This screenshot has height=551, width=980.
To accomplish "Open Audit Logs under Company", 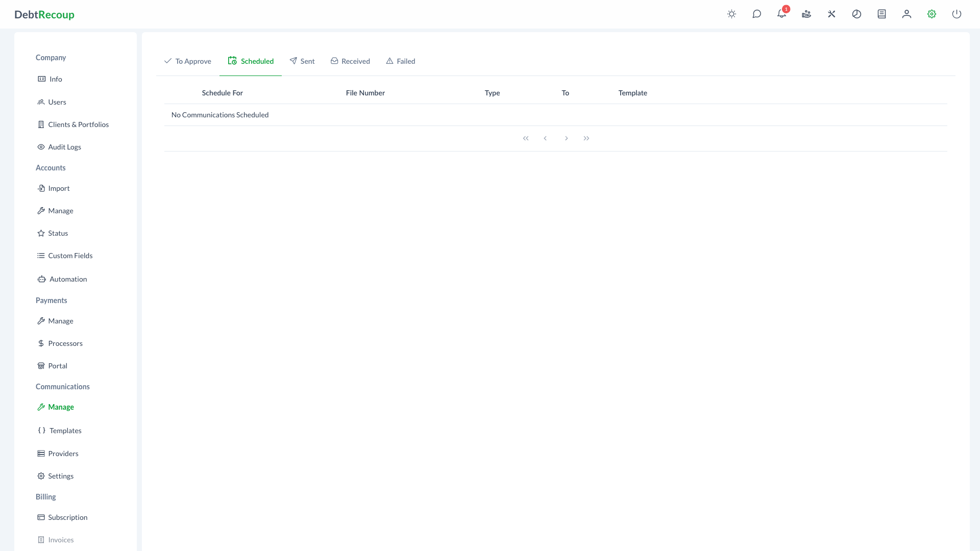I will [x=65, y=147].
